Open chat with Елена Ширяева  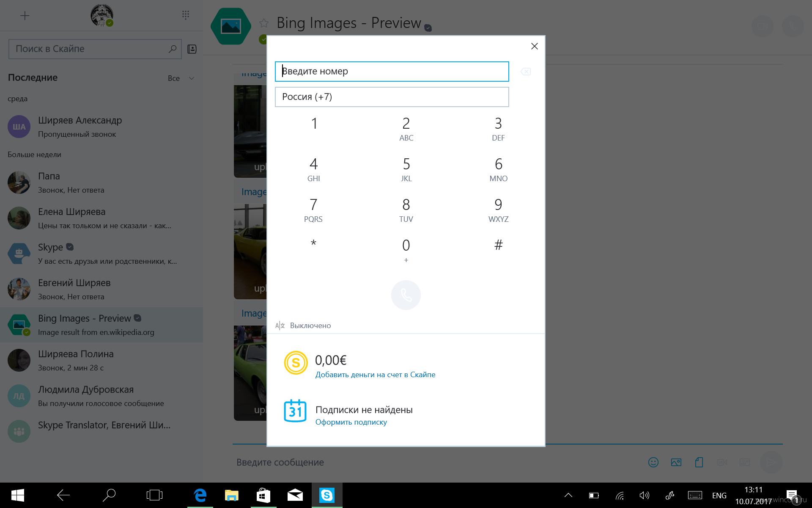[x=101, y=218]
